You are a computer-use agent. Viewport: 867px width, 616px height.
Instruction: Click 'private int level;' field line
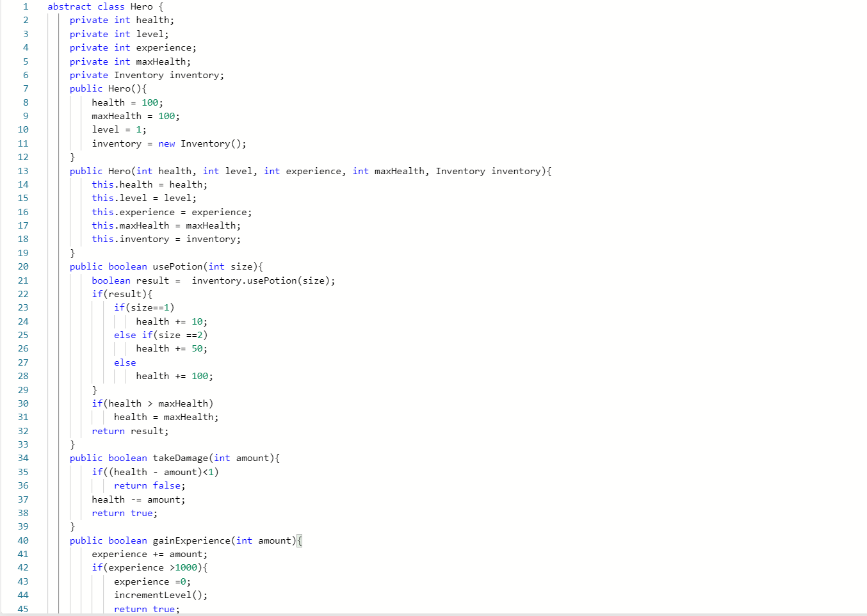[119, 34]
